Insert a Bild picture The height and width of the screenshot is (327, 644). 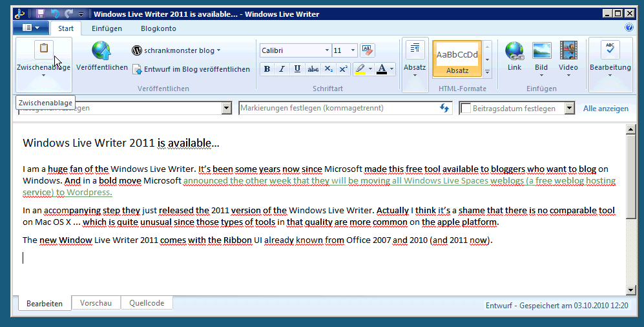541,59
